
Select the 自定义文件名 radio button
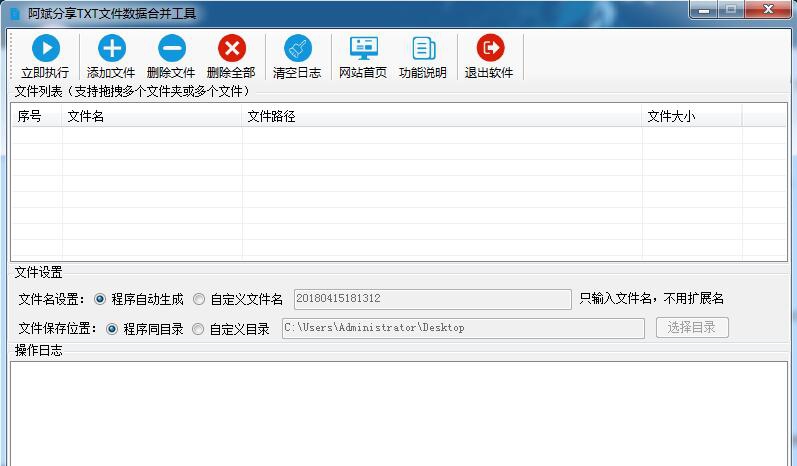199,299
